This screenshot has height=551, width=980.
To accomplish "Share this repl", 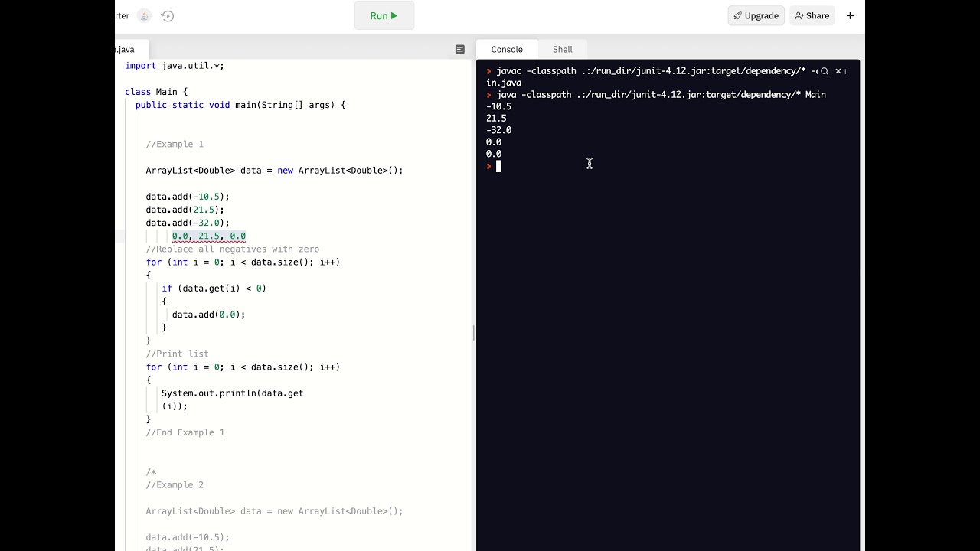I will point(812,15).
